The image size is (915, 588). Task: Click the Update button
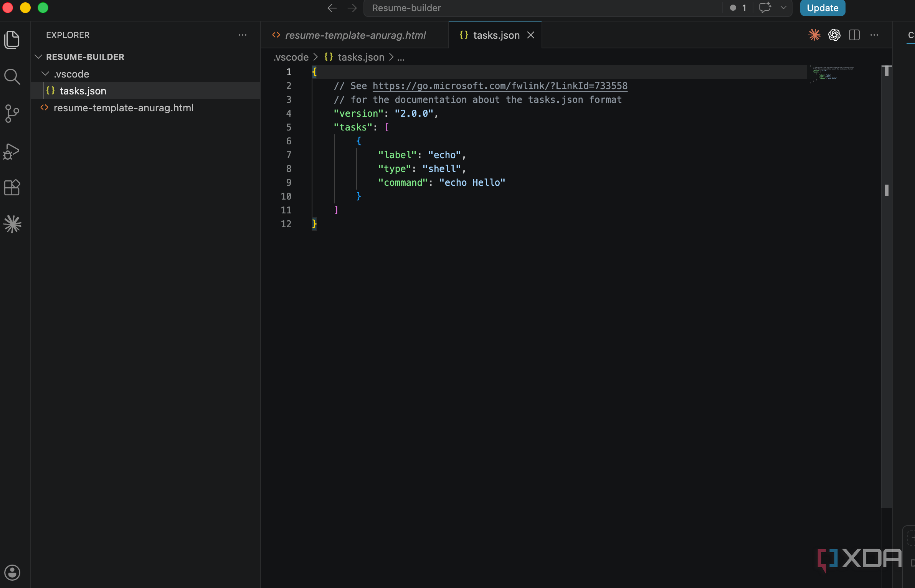tap(823, 8)
